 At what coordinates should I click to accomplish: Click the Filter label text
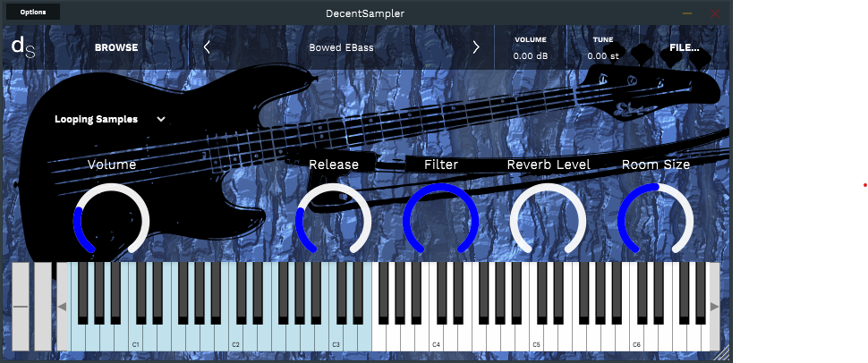click(x=441, y=165)
